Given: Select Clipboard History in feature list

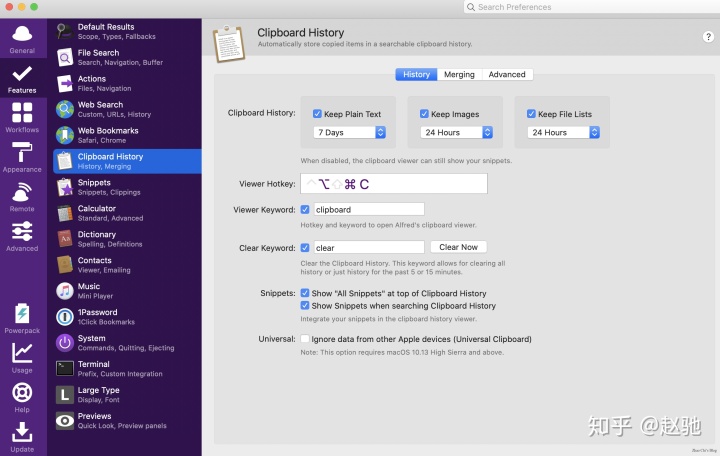Looking at the screenshot, I should pos(127,161).
